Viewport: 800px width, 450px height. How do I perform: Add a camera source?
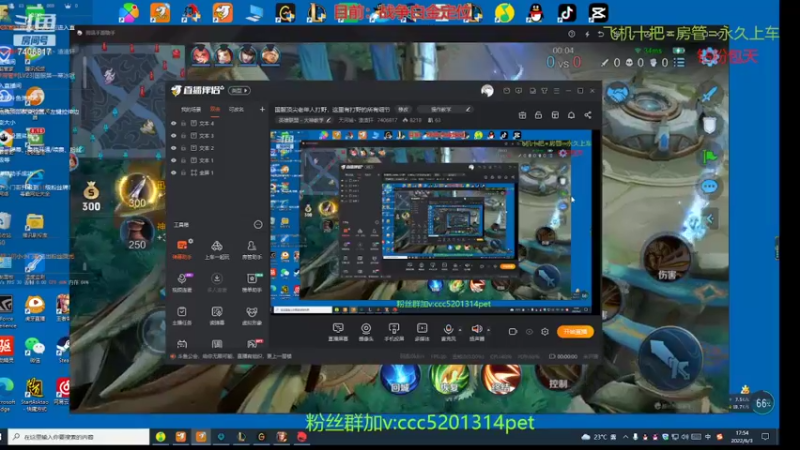pyautogui.click(x=366, y=332)
